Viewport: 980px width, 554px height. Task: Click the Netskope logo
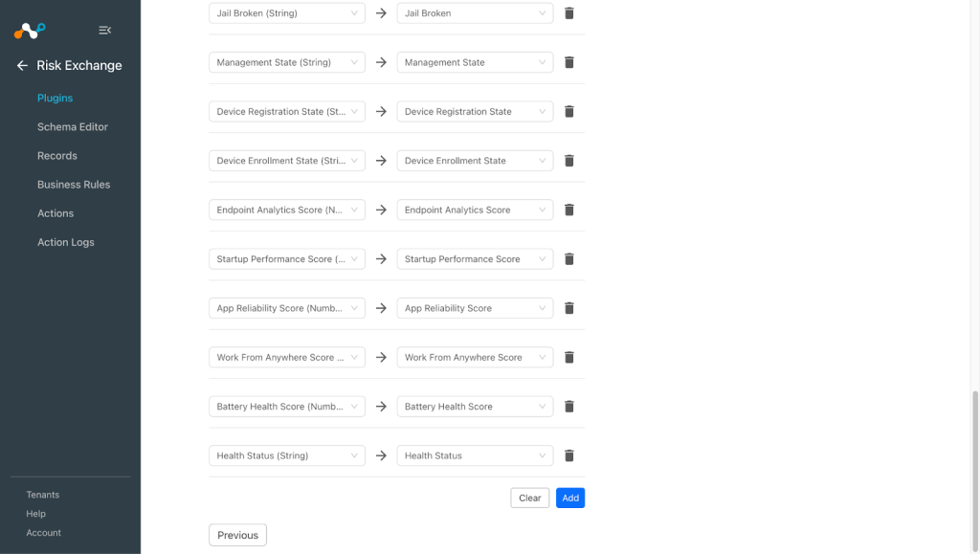[30, 30]
